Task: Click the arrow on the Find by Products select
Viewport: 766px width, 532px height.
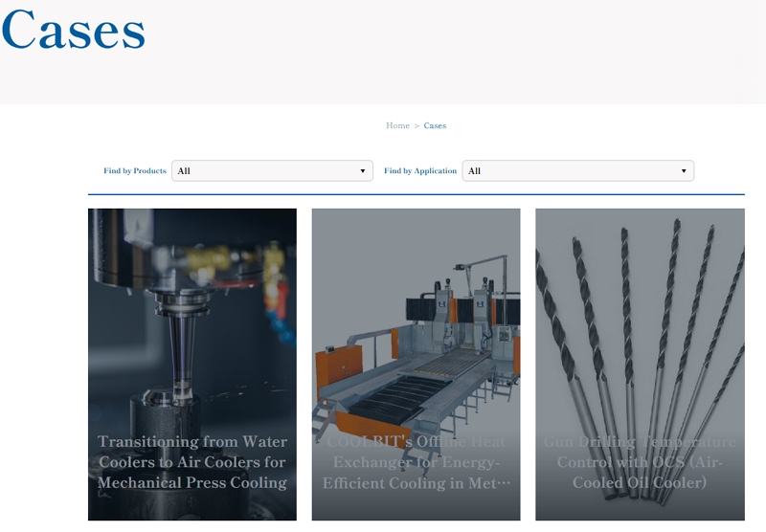Action: click(x=363, y=171)
